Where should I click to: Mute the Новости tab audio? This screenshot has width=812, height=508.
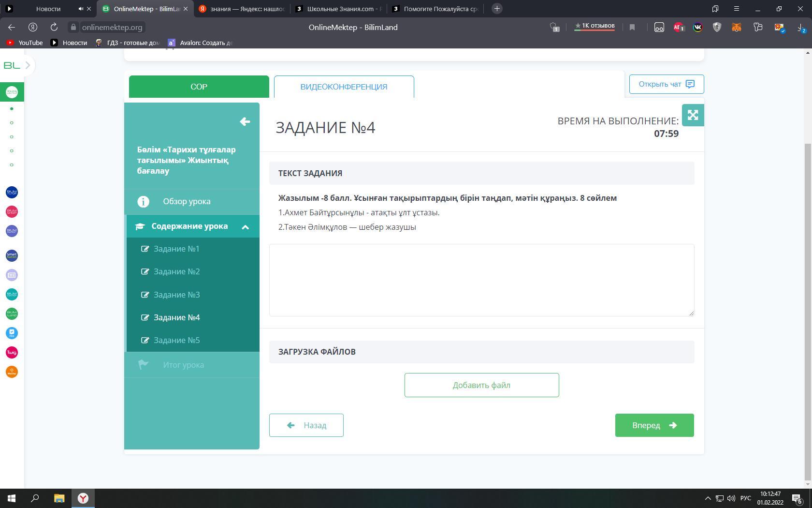81,9
